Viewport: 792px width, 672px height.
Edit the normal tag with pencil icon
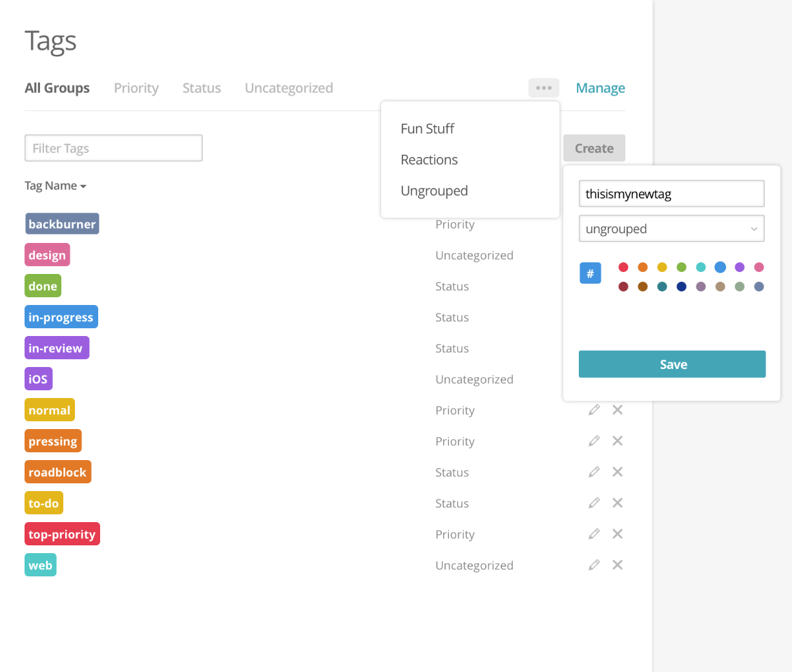[x=594, y=410]
